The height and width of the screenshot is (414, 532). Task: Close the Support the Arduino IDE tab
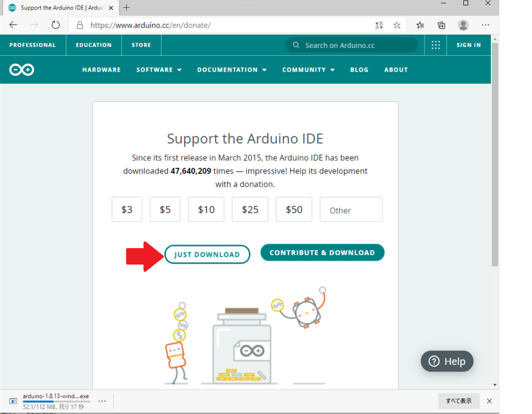111,8
